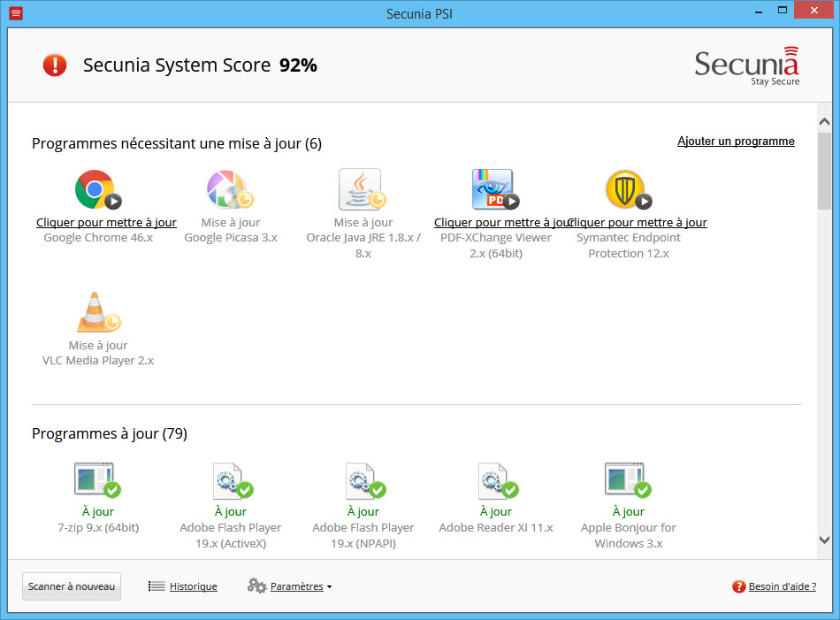The image size is (840, 620).
Task: Click the Google Chrome program icon
Action: click(x=95, y=188)
